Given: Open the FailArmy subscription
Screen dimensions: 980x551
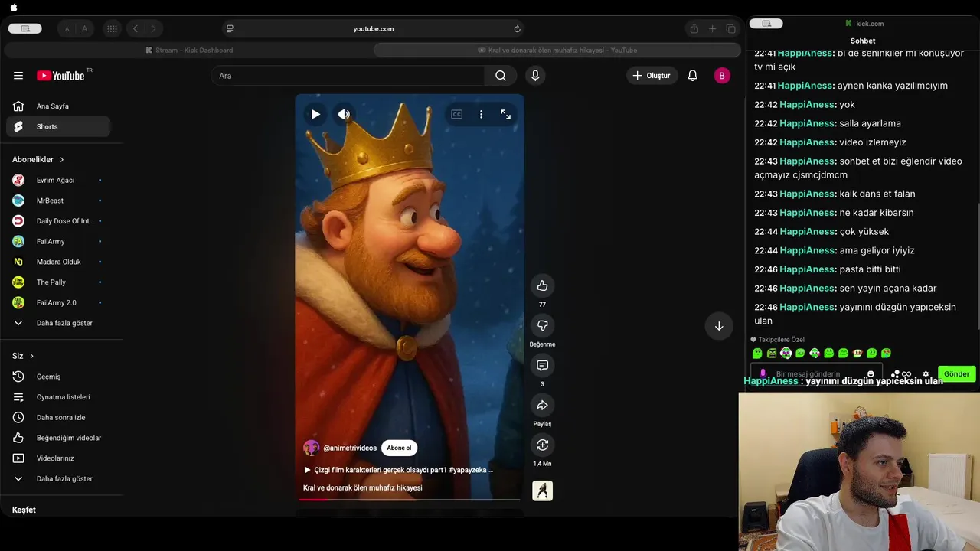Looking at the screenshot, I should click(x=58, y=241).
